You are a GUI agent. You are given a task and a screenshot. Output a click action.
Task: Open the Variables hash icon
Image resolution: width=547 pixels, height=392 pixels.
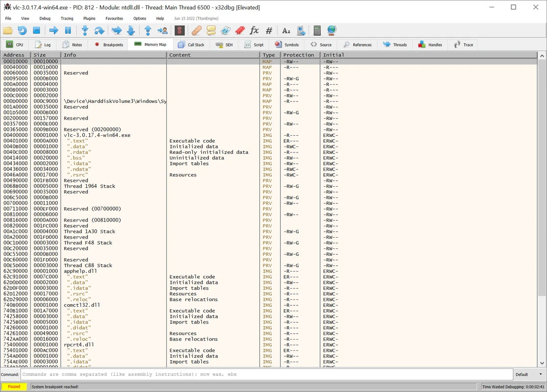(x=269, y=30)
